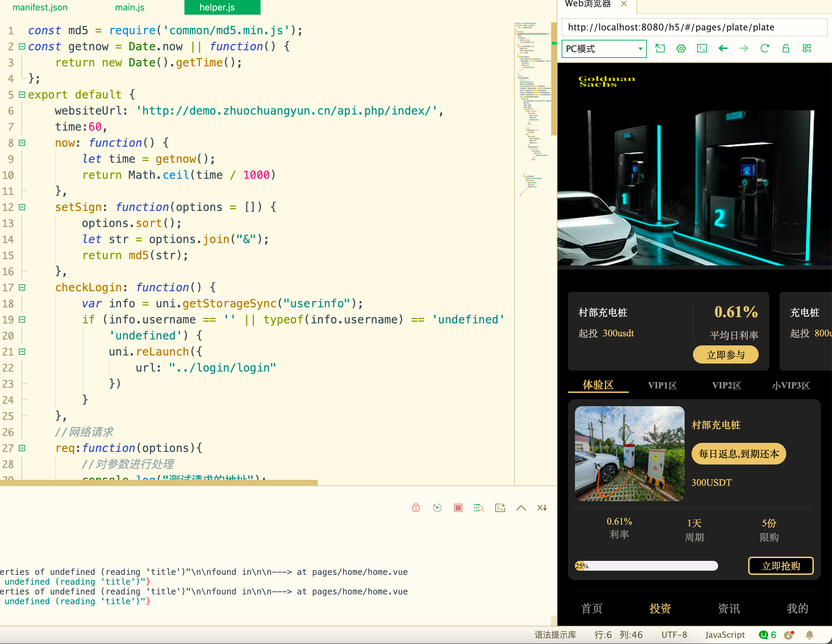
Task: Select the VIP1区 tab in the preview
Action: coord(662,386)
